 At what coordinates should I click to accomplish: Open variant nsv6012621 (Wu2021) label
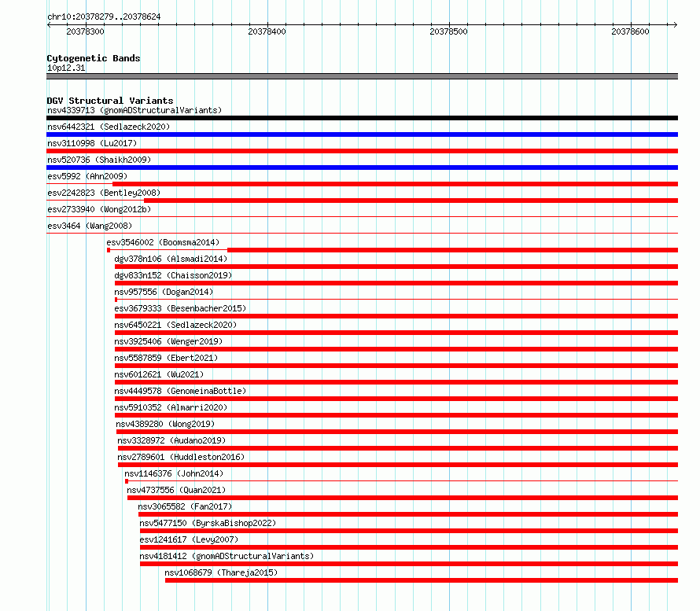159,374
